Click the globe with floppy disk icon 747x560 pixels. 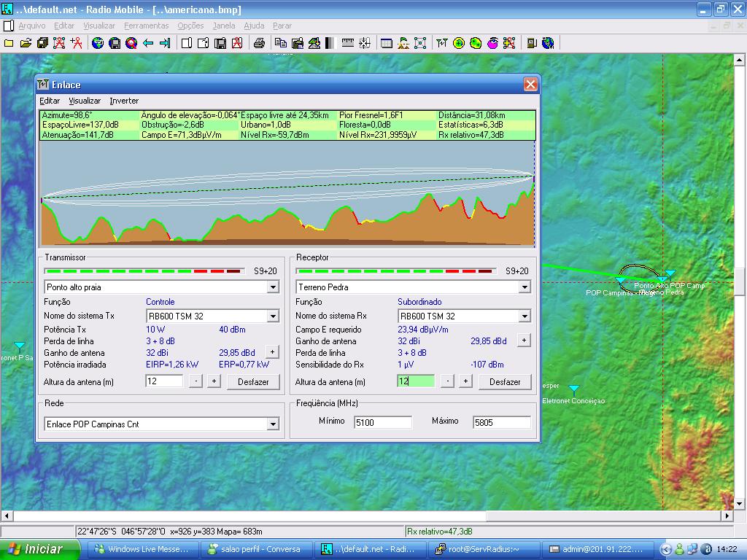click(115, 44)
